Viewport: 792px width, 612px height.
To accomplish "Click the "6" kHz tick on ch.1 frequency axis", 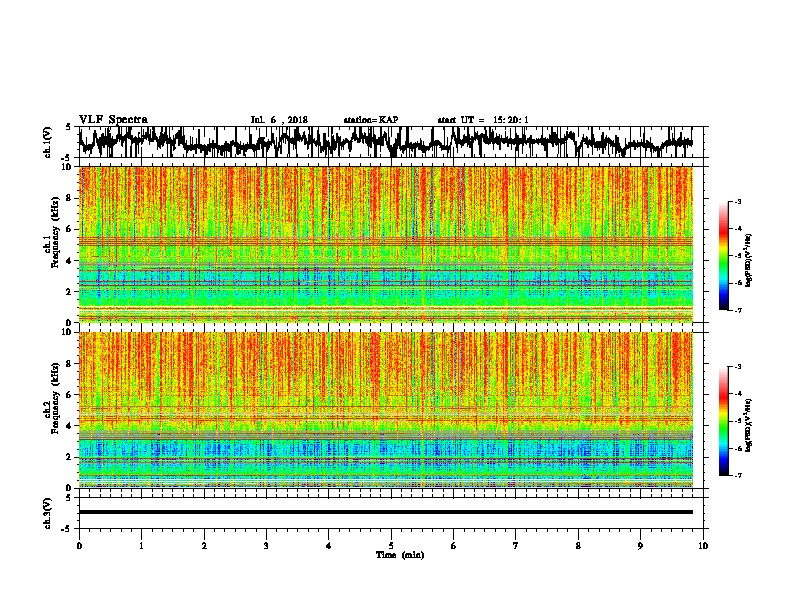I will [x=69, y=229].
